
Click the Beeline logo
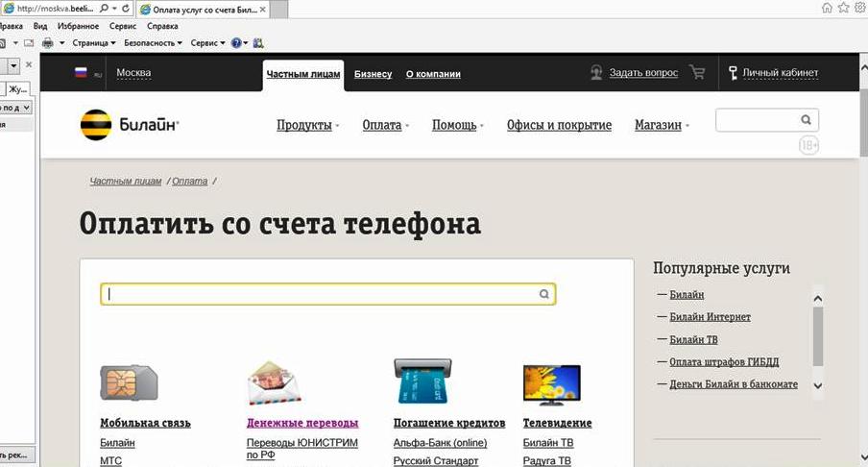point(129,125)
